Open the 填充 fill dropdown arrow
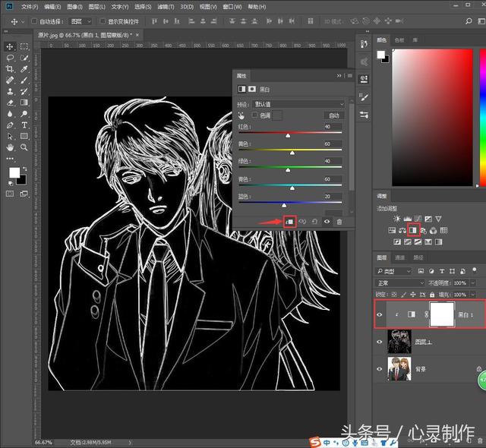Viewport: 486px width, 448px height. pyautogui.click(x=473, y=295)
